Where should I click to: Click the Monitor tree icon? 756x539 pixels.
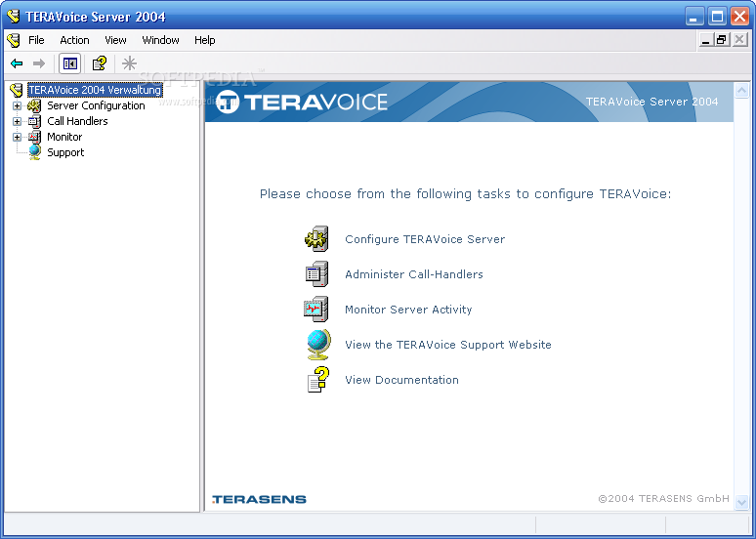pos(34,137)
